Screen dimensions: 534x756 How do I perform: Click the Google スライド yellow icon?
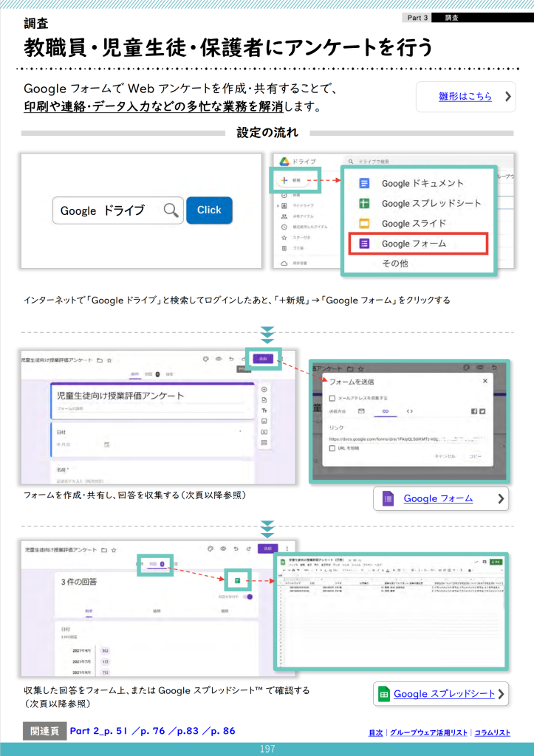click(363, 223)
